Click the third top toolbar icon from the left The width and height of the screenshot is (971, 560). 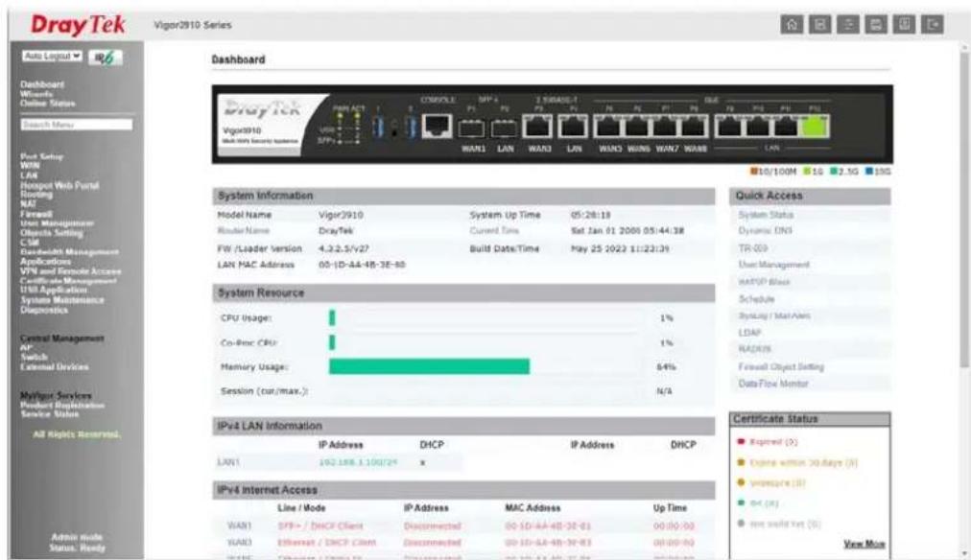848,24
